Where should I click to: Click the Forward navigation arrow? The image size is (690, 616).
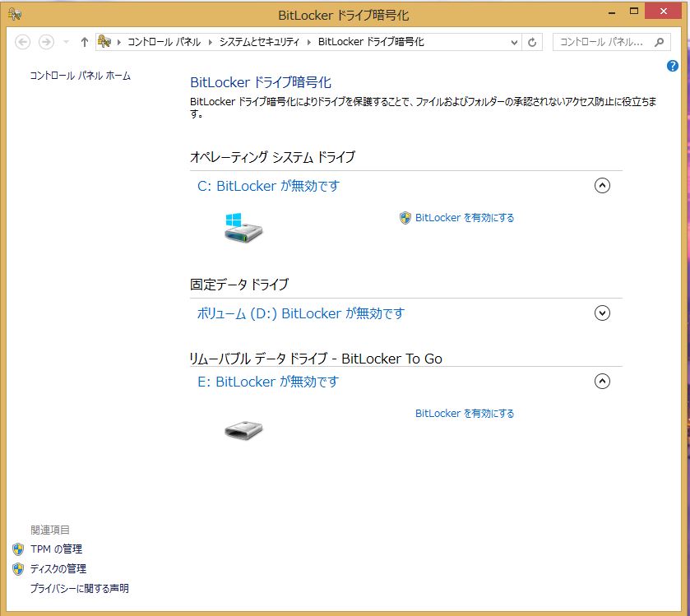pyautogui.click(x=46, y=42)
